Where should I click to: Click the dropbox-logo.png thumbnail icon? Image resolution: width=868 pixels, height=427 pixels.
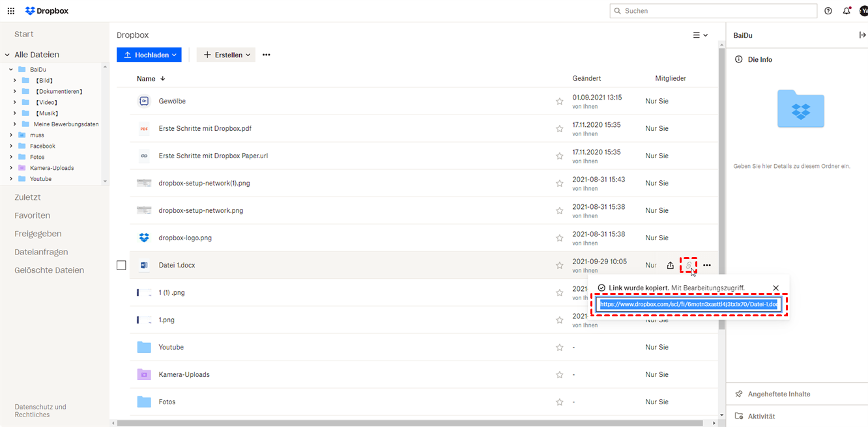(x=144, y=238)
